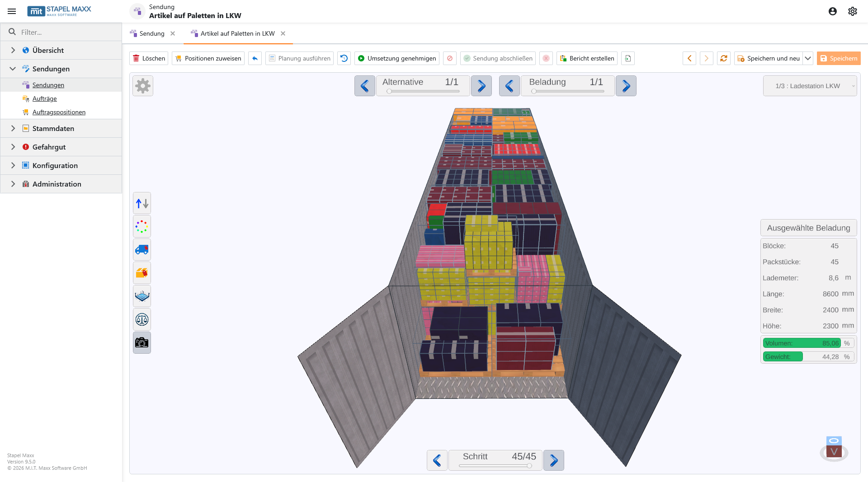
Task: Go to the next Beladung
Action: click(x=626, y=86)
